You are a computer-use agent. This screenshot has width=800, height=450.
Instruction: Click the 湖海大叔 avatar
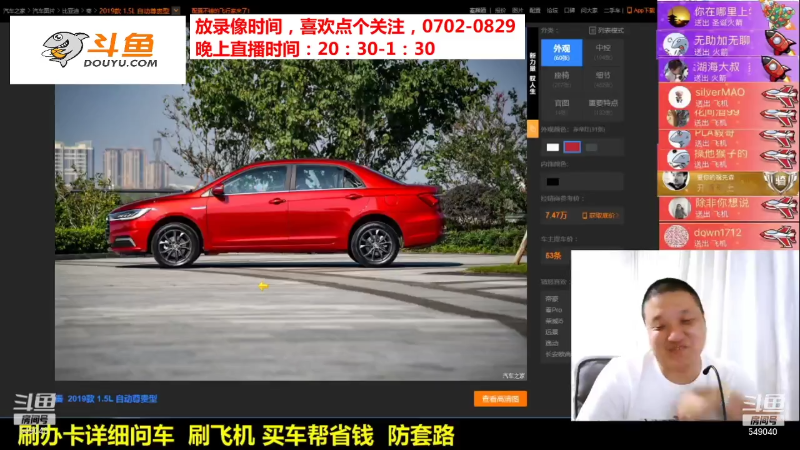(x=676, y=70)
